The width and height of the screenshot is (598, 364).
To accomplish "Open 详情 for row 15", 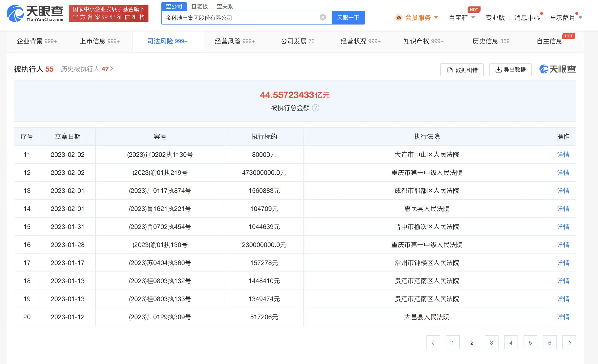I will click(x=563, y=227).
